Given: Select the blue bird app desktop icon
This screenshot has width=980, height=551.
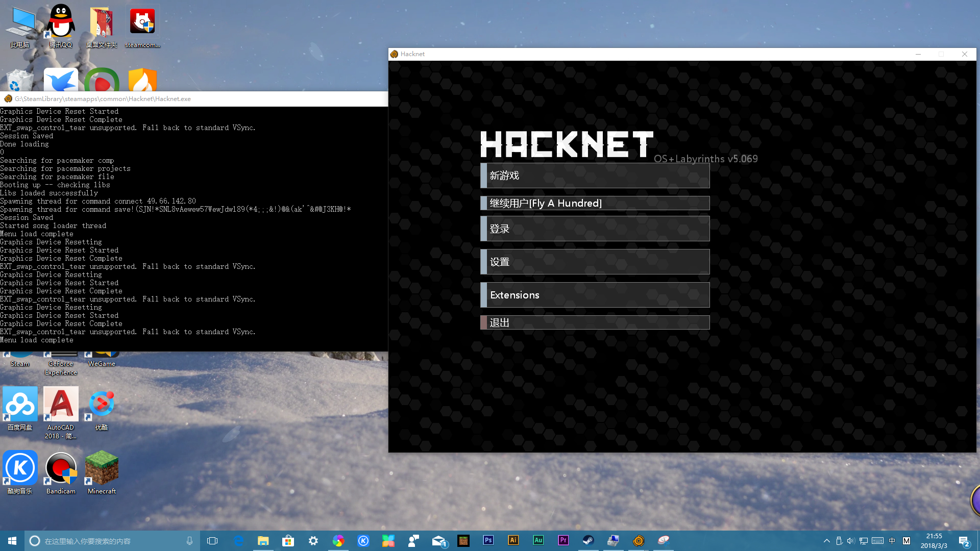Looking at the screenshot, I should click(x=61, y=80).
